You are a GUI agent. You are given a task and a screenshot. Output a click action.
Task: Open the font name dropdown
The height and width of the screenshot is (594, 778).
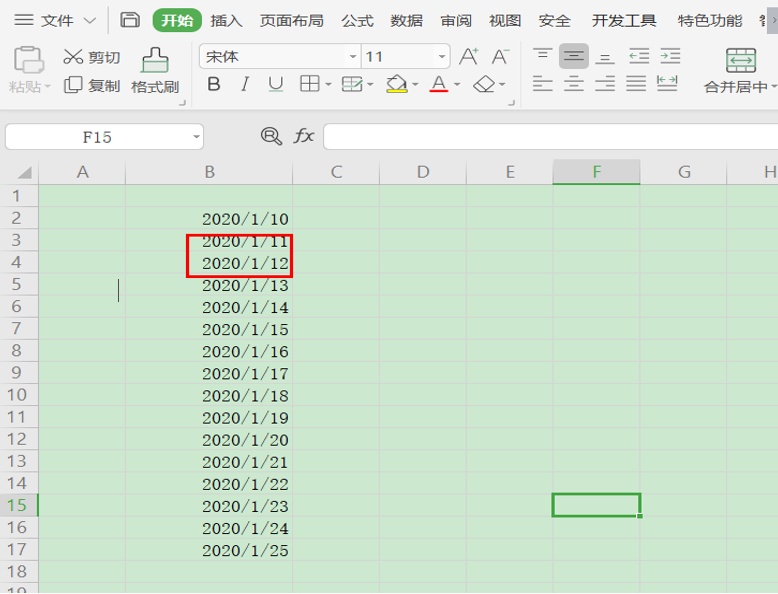point(353,57)
